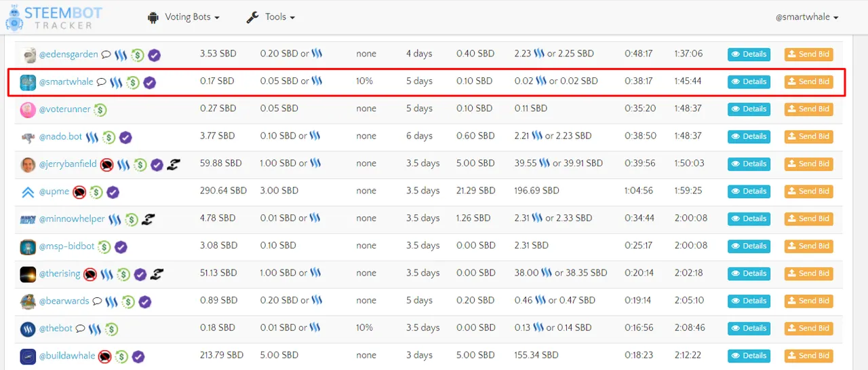This screenshot has width=868, height=370.
Task: Expand the @smartwhale account dropdown
Action: [807, 17]
